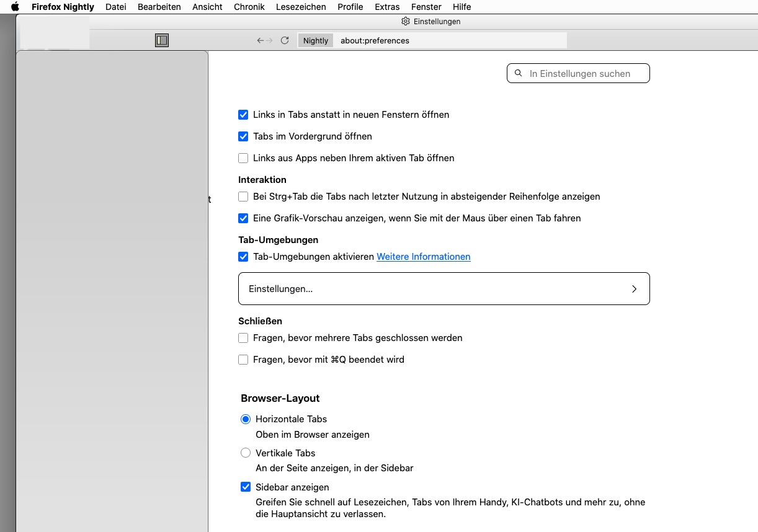
Task: Open the Extras menu in menu bar
Action: [387, 7]
